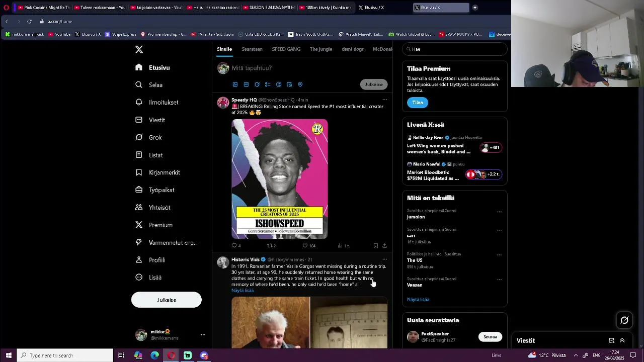The width and height of the screenshot is (644, 362).
Task: Add a location tag icon in composer
Action: click(x=300, y=84)
